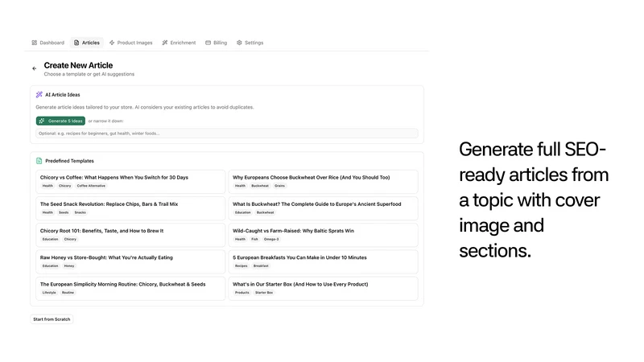The width and height of the screenshot is (644, 362).
Task: Go to the Enrichment tab
Action: pos(179,43)
